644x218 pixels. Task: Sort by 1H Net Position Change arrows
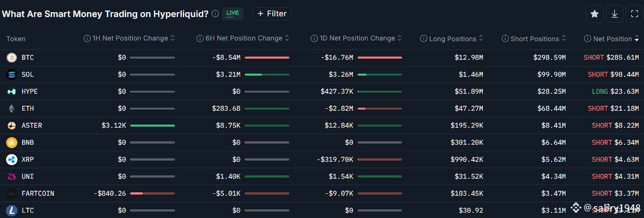click(x=173, y=38)
